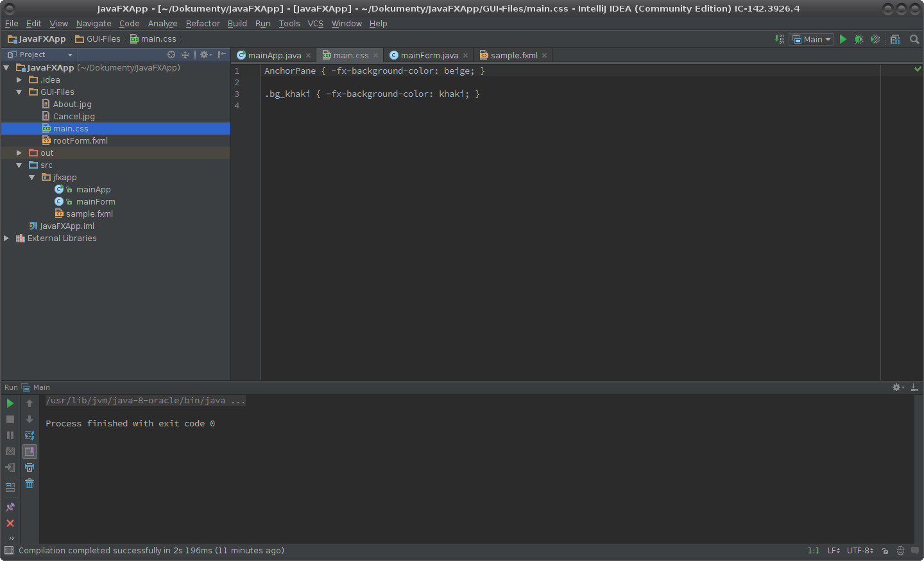Expand External Libraries node
This screenshot has width=924, height=561.
[x=6, y=239]
